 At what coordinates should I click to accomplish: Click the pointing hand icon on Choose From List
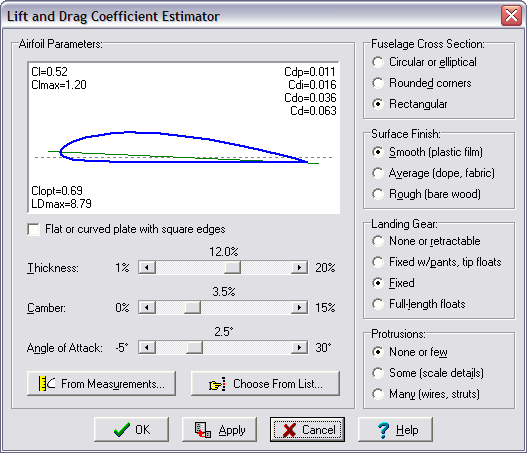coord(217,384)
